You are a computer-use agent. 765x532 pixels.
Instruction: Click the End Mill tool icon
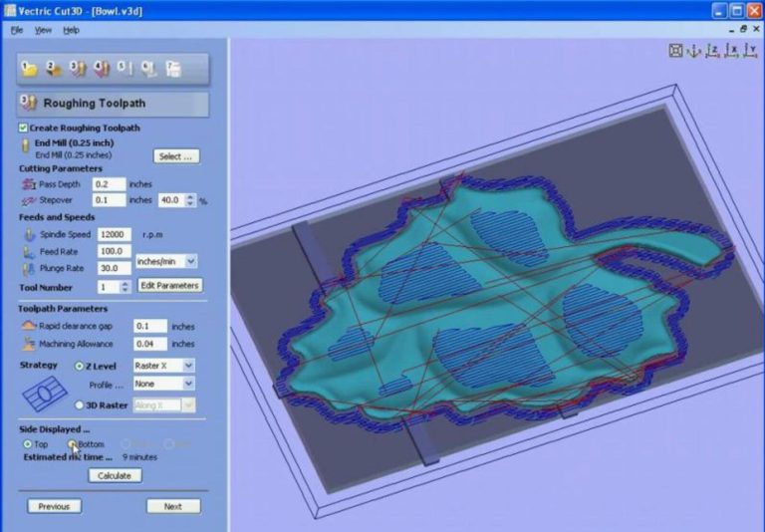point(25,145)
